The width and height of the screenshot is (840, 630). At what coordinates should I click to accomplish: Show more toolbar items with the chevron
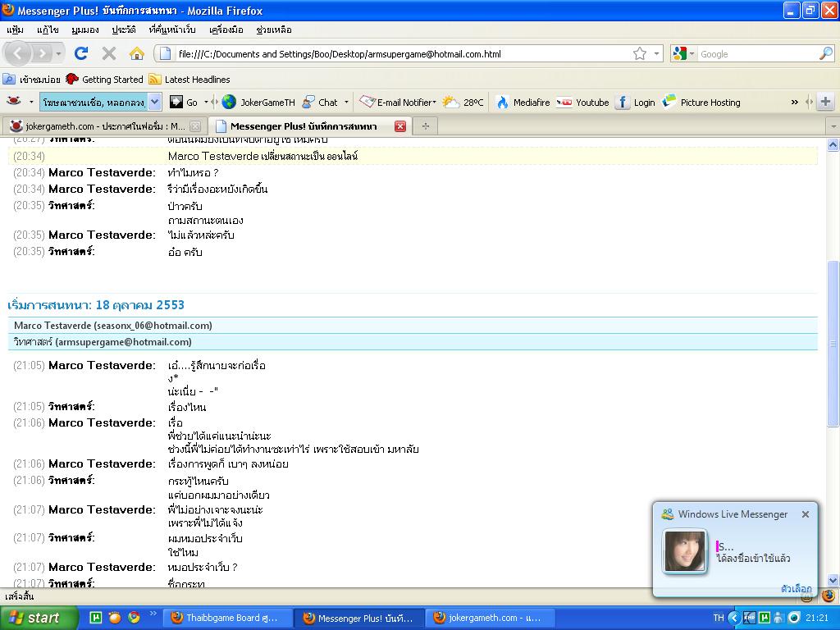794,102
